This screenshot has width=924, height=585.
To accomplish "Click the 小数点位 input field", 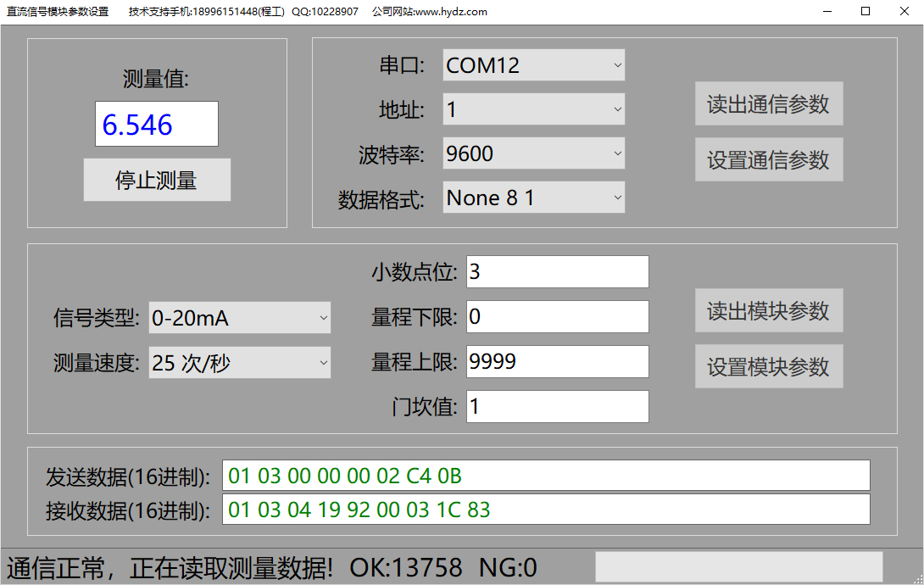I will point(557,272).
